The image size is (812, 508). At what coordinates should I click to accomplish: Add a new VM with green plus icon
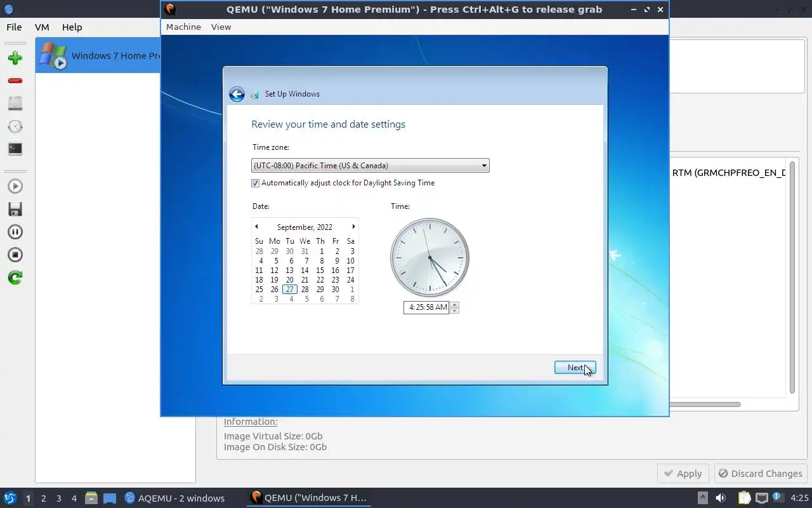pyautogui.click(x=15, y=58)
